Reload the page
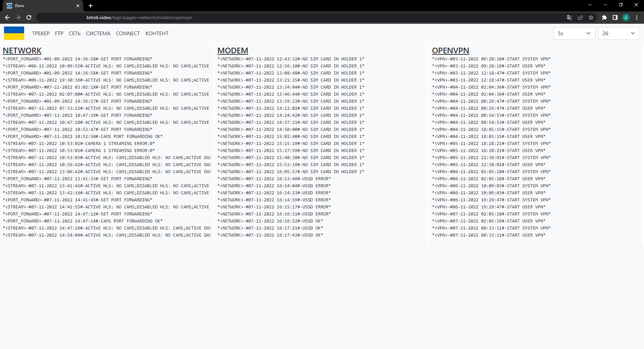 [29, 17]
